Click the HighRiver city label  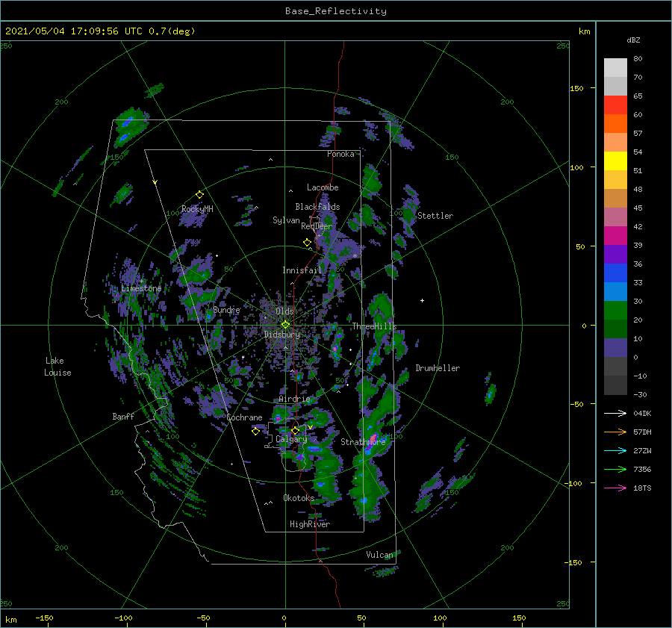[x=310, y=524]
